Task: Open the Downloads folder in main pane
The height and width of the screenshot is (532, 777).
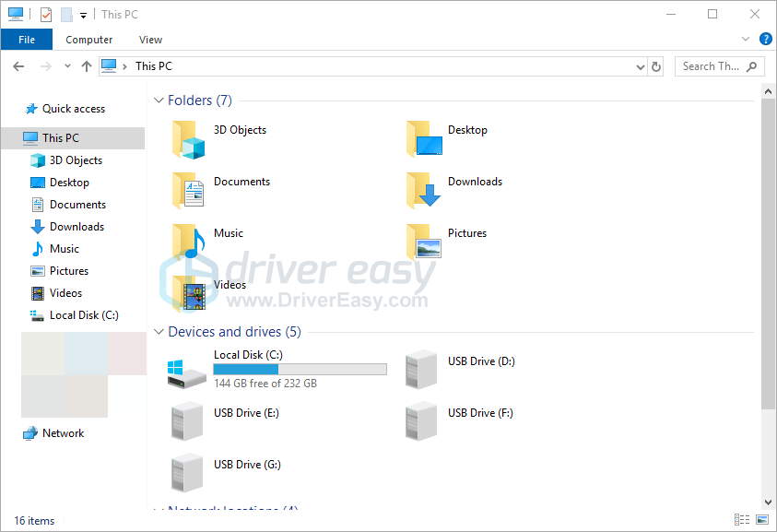Action: point(423,191)
